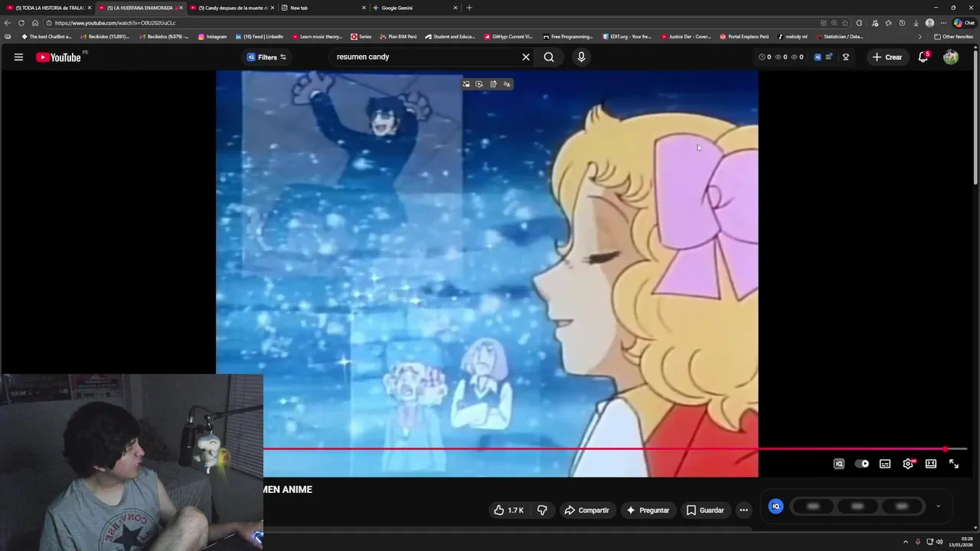
Task: Open a new browser tab with plus
Action: pyautogui.click(x=469, y=8)
